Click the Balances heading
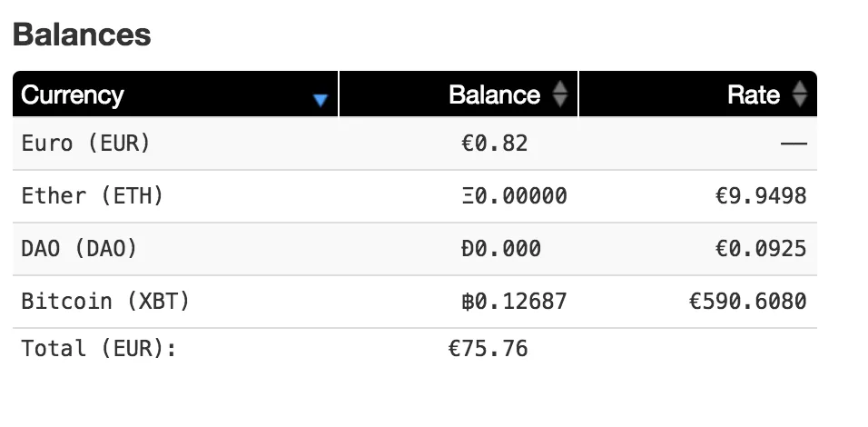Image resolution: width=868 pixels, height=427 pixels. pyautogui.click(x=82, y=35)
